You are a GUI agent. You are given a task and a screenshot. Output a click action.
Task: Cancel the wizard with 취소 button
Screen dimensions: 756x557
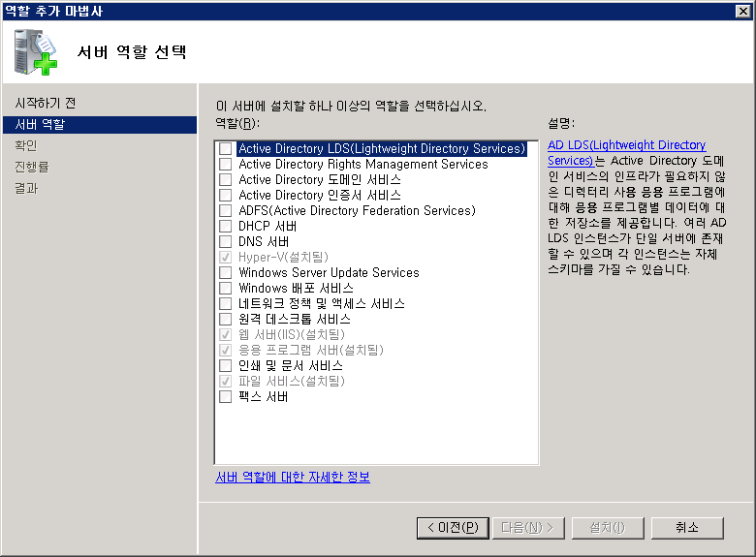686,528
